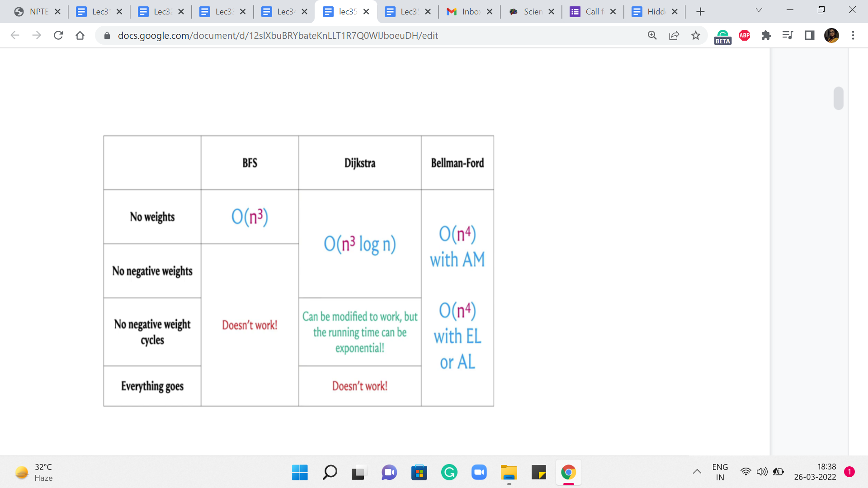
Task: Open a new browser tab
Action: tap(700, 12)
